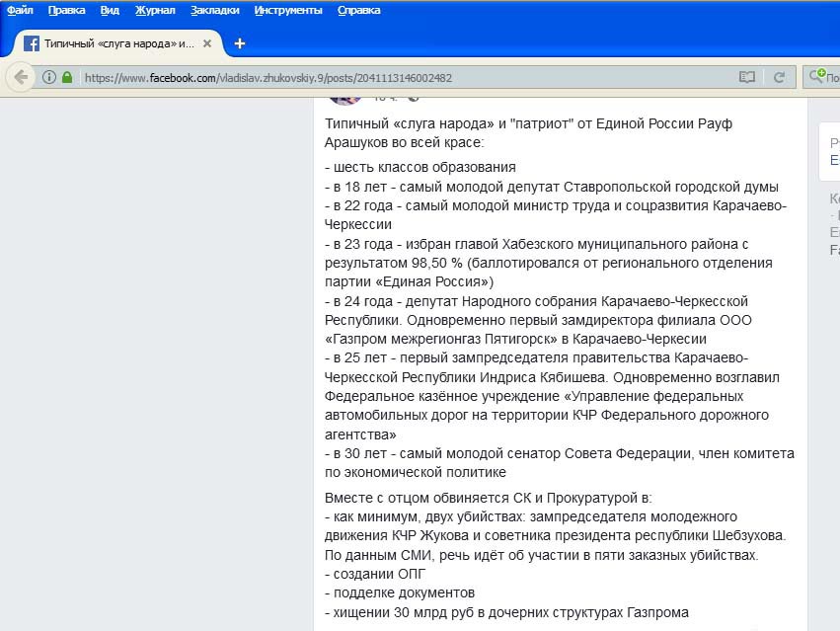The width and height of the screenshot is (840, 631).
Task: Click the line starting «- в 18 лет - самый молодой депутат»
Action: coord(551,187)
